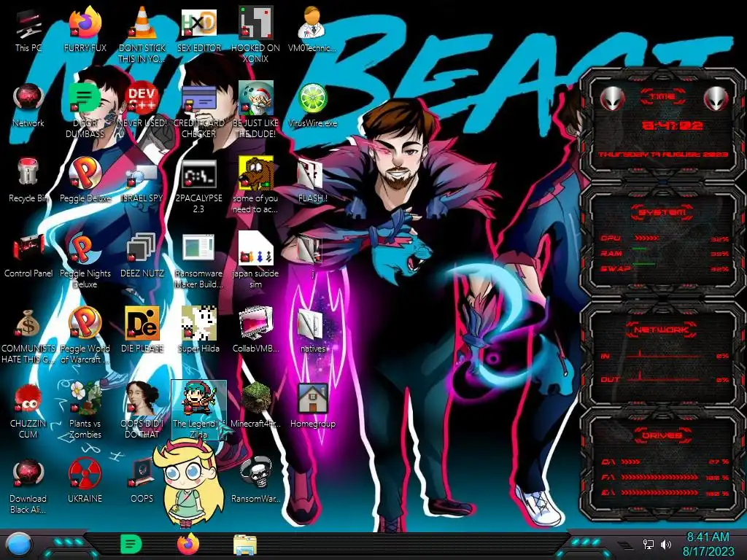Open the UKRAINE radiation icon
The width and height of the screenshot is (747, 560).
[85, 473]
